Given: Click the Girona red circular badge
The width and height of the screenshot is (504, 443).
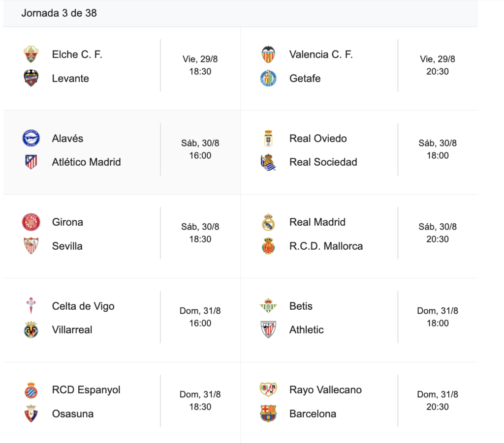Looking at the screenshot, I should pos(31,222).
